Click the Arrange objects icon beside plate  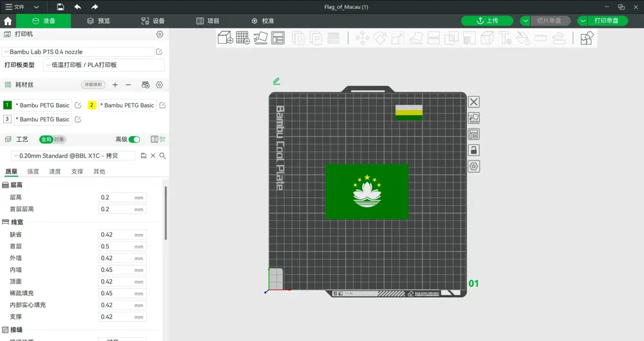[473, 134]
